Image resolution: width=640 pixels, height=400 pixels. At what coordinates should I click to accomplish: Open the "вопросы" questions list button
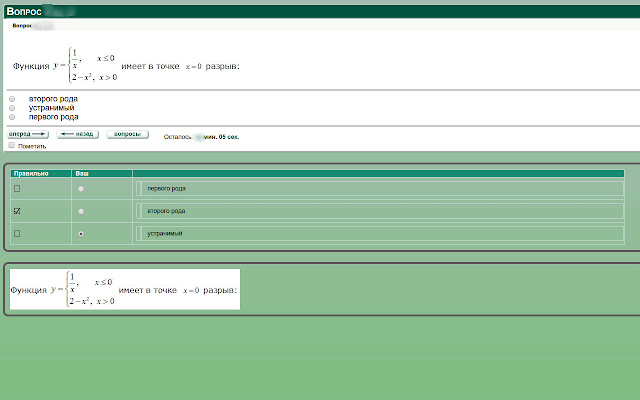[127, 134]
